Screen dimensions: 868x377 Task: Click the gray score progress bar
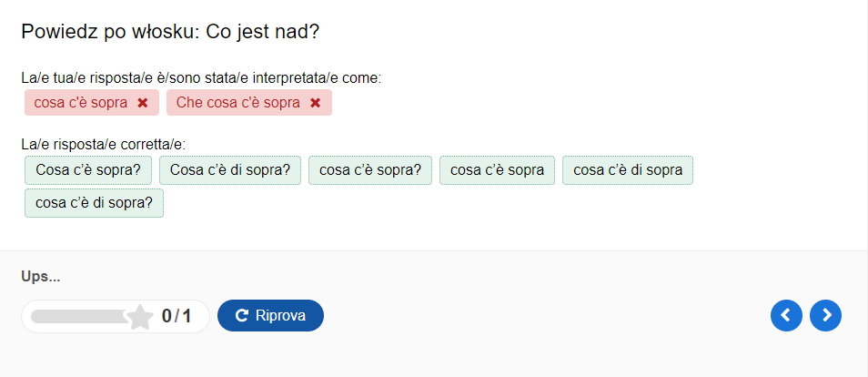[x=81, y=317]
